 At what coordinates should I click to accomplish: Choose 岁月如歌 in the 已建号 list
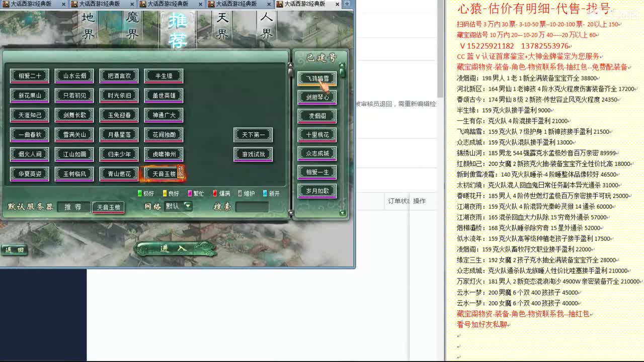(x=317, y=191)
